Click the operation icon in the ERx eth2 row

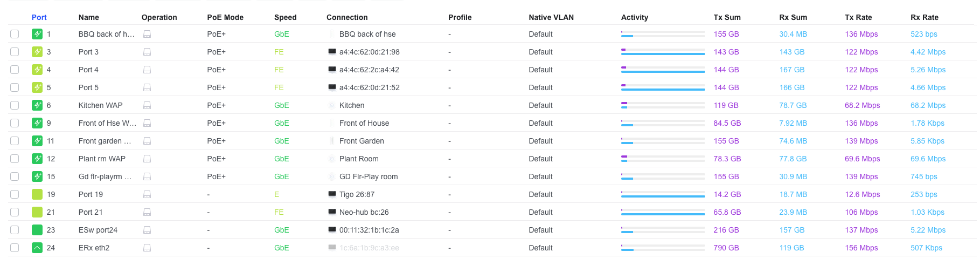(x=147, y=248)
